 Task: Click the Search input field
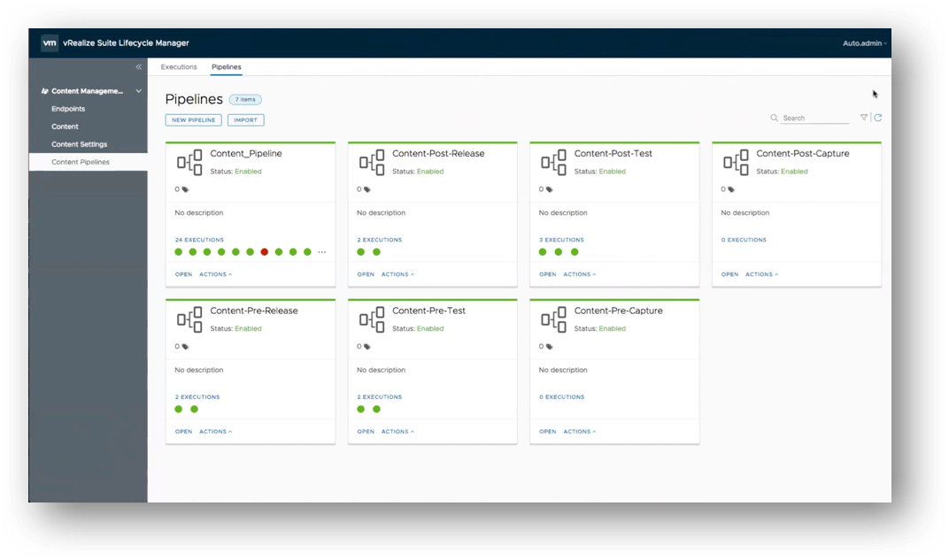(814, 118)
